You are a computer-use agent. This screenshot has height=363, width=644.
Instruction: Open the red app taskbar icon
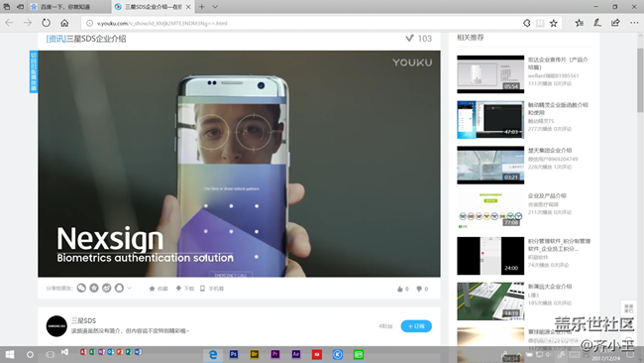point(317,354)
